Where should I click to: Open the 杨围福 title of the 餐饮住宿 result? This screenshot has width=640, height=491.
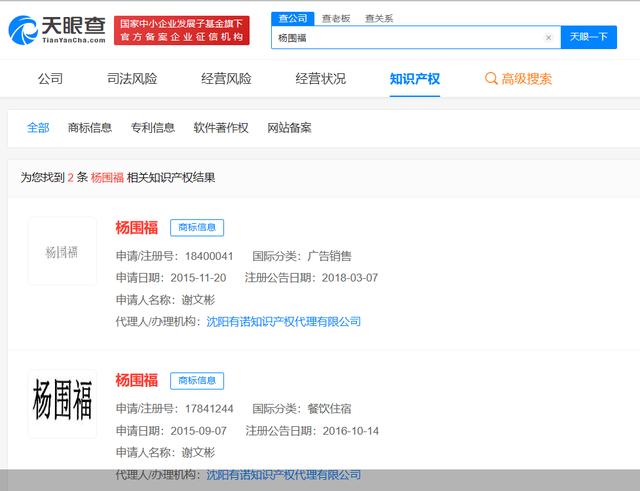click(x=136, y=380)
